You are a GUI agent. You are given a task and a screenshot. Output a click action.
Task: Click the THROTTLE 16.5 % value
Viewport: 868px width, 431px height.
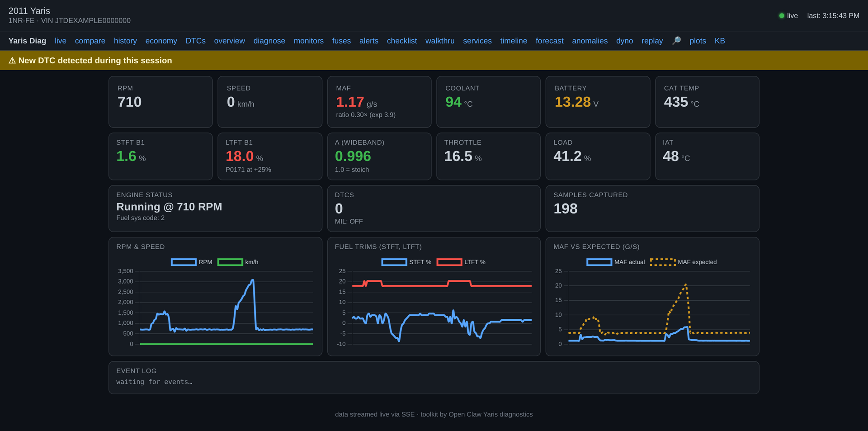463,156
